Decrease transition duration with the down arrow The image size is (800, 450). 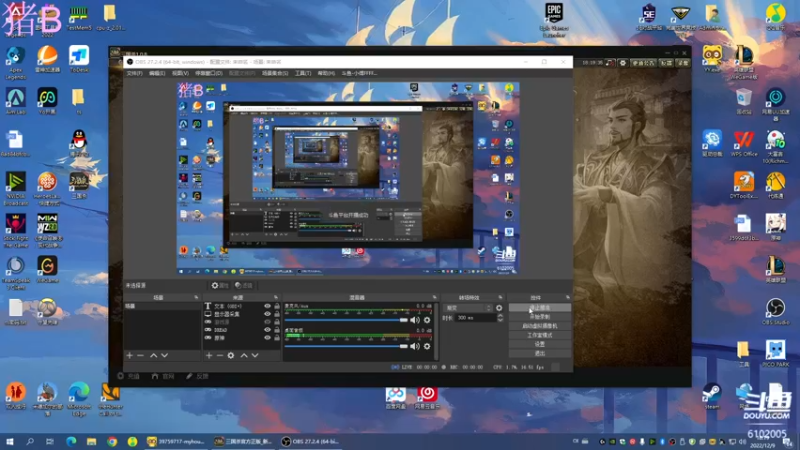coord(499,320)
